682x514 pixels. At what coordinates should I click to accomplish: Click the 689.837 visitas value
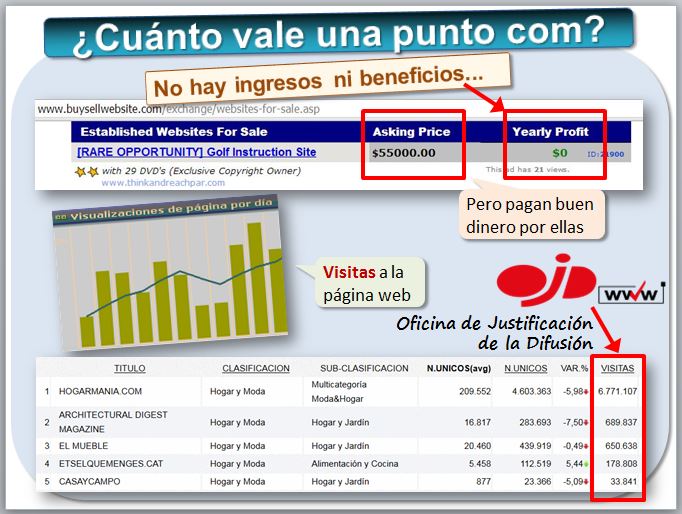pos(621,422)
